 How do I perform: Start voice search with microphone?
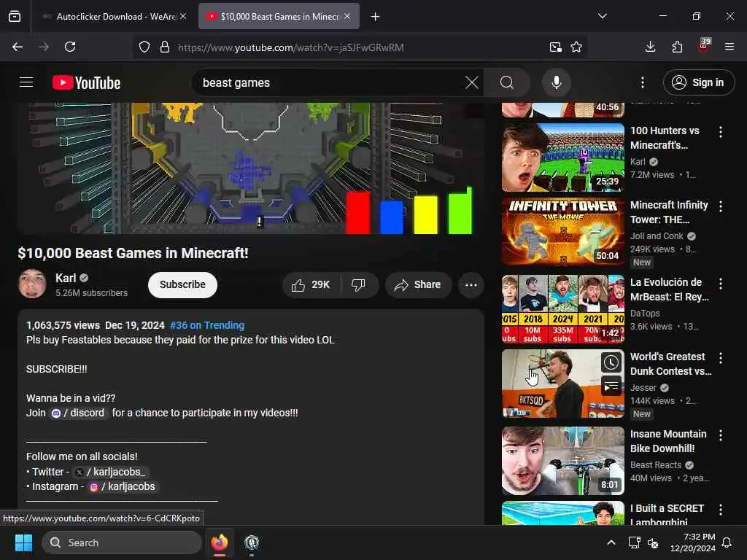click(x=556, y=83)
